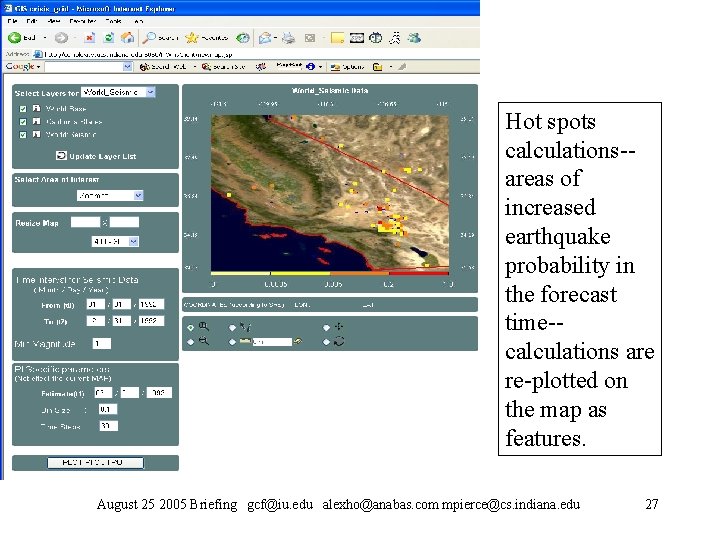
Task: Click the Stop loading icon
Action: (x=90, y=38)
